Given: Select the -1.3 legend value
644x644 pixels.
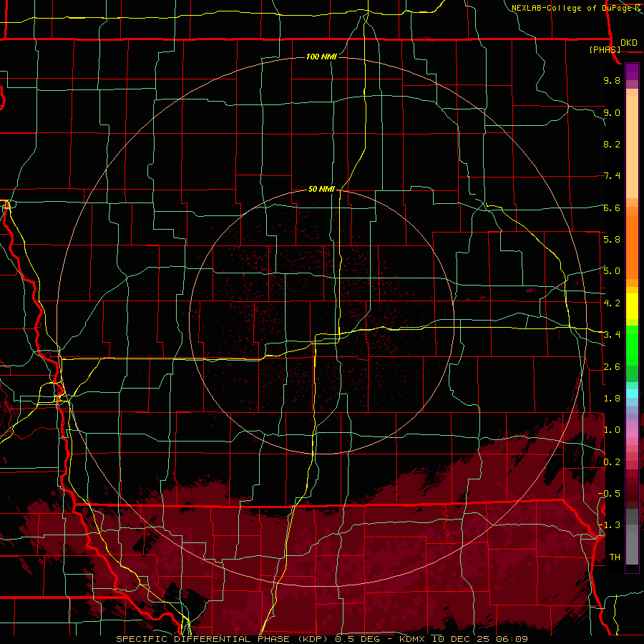Looking at the screenshot, I should click(609, 525).
